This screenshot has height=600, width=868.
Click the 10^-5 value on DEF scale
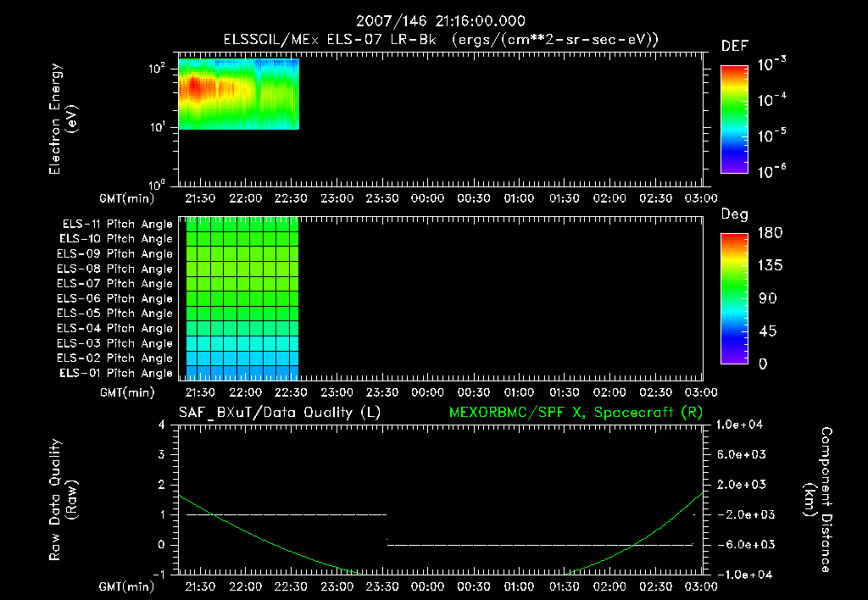(772, 136)
